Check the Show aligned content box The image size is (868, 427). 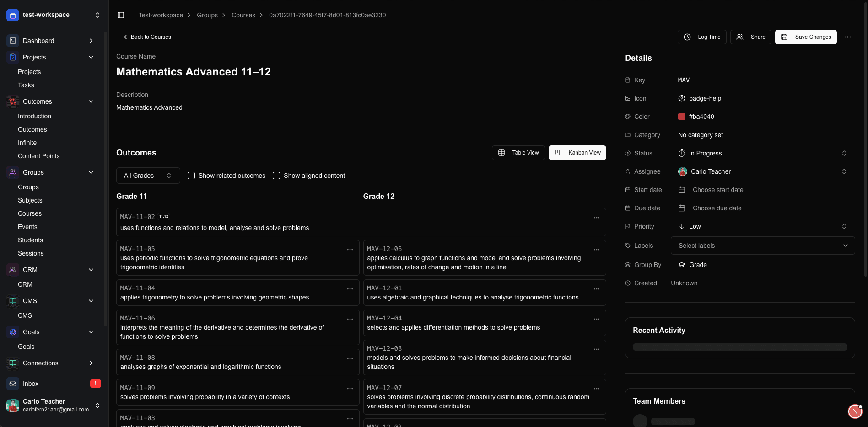point(276,176)
